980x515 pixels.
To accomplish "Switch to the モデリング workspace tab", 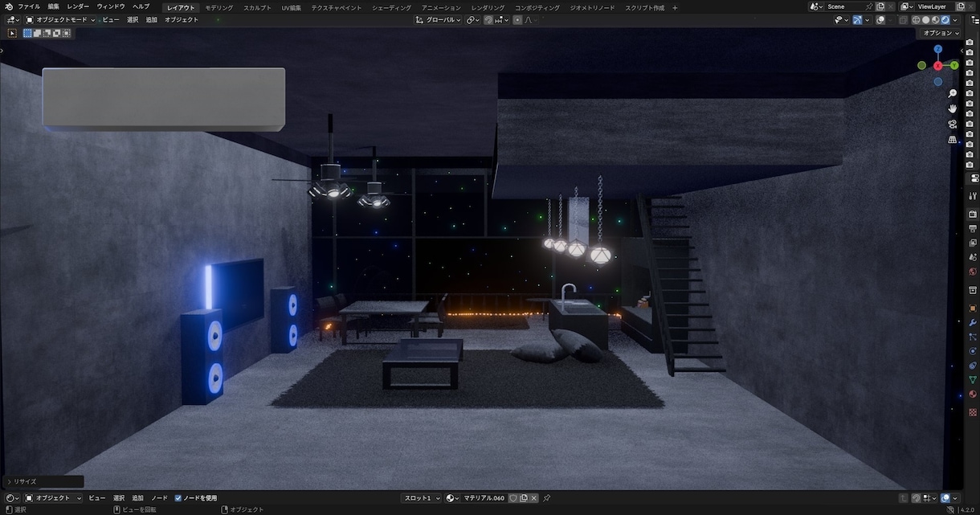I will coord(218,7).
